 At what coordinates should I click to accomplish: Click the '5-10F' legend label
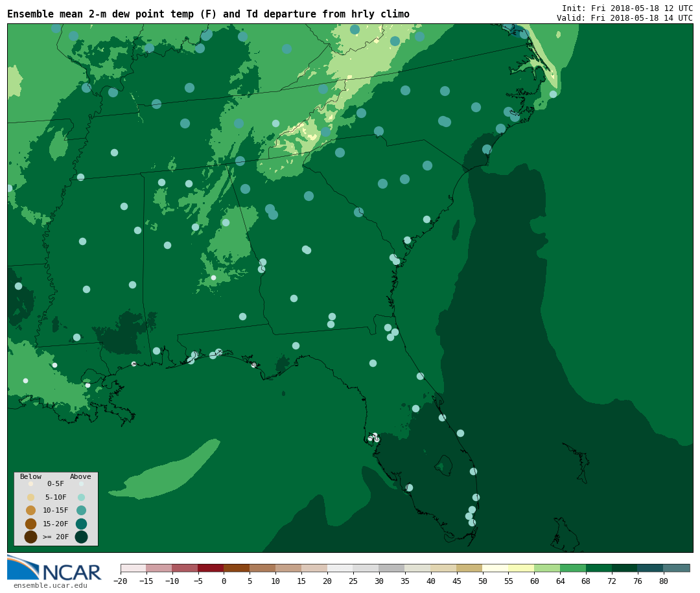56,497
